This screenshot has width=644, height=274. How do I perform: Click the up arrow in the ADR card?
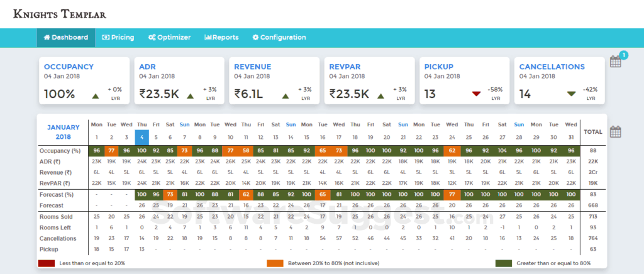[191, 96]
